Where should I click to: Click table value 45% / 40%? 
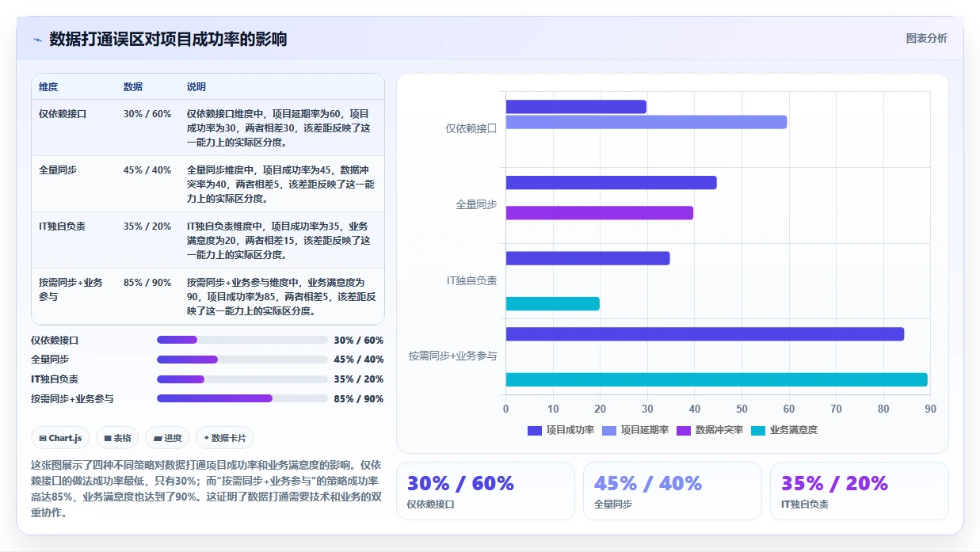click(147, 170)
